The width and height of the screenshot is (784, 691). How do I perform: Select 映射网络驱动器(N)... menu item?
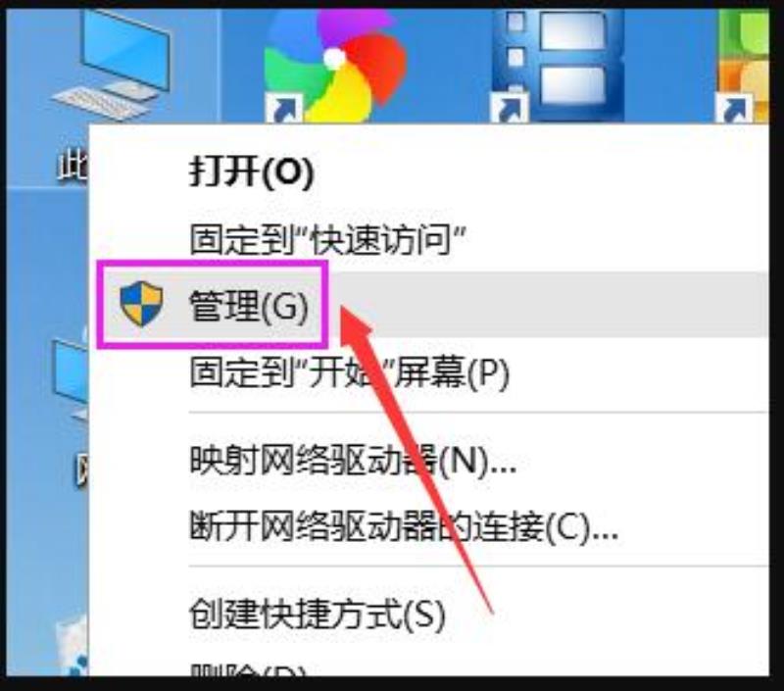click(353, 460)
